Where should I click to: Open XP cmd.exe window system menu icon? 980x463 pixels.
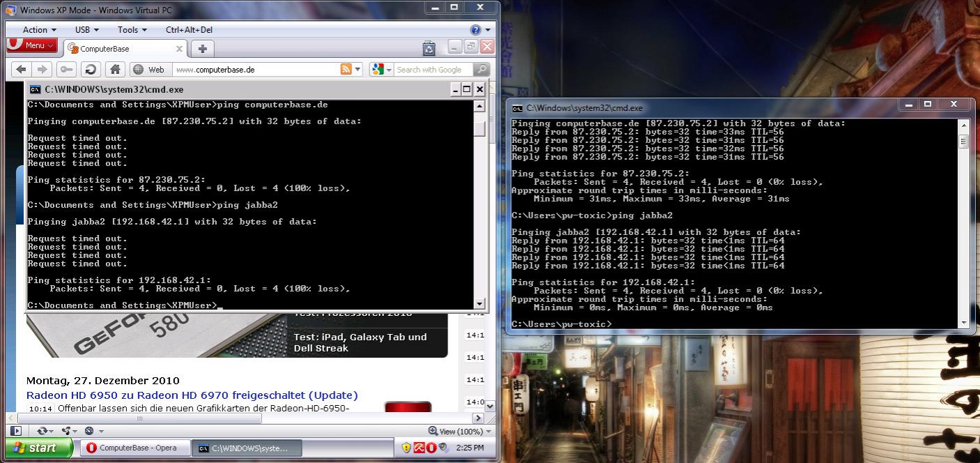(x=35, y=89)
